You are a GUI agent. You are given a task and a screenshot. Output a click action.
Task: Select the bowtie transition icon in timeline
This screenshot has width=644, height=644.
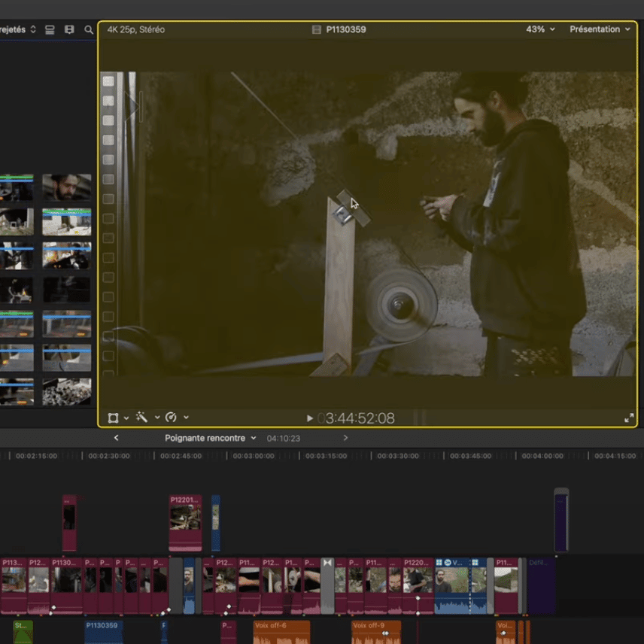327,563
